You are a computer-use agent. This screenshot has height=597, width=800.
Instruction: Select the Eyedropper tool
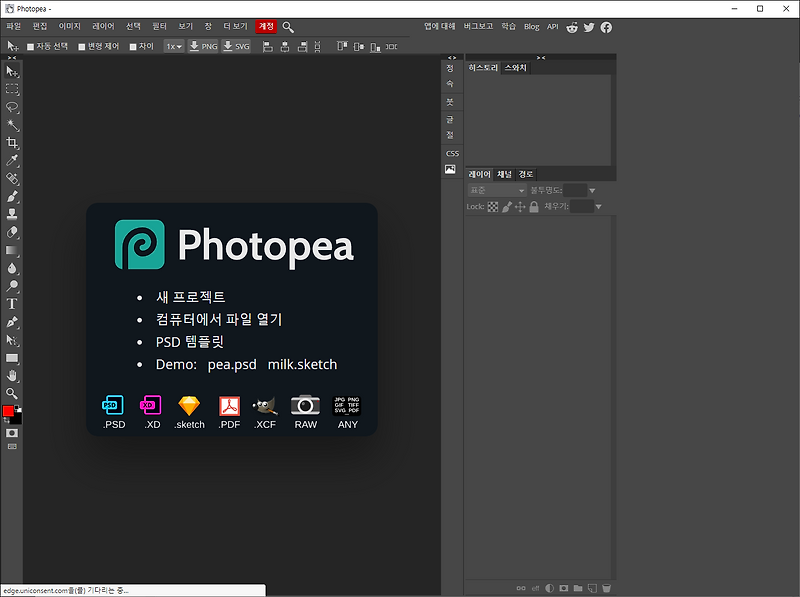pyautogui.click(x=12, y=161)
